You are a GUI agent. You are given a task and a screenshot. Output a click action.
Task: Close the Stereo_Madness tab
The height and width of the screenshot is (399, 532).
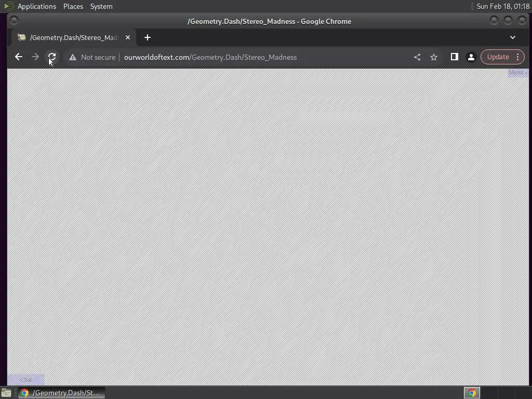[x=128, y=37]
